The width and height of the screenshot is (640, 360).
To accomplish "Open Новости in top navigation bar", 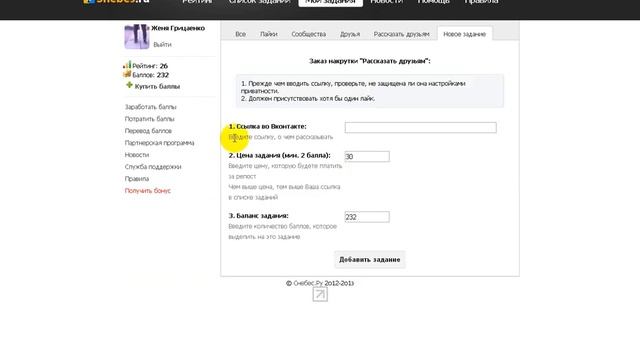I will point(387,2).
